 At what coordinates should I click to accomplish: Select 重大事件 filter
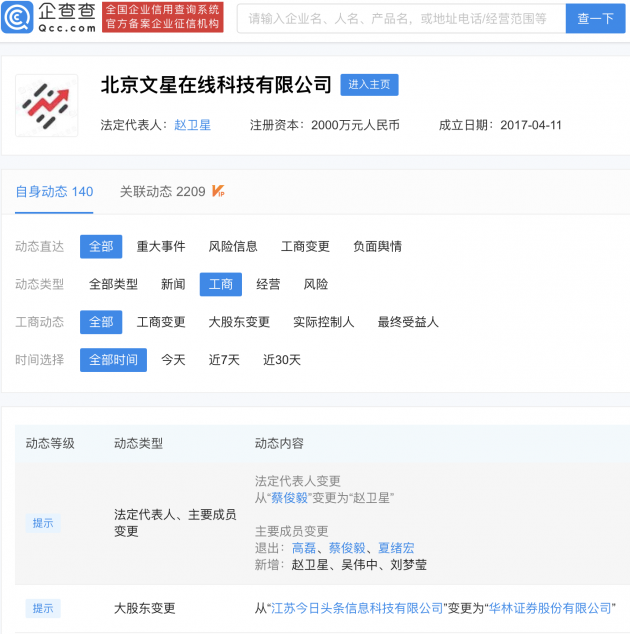(x=161, y=246)
